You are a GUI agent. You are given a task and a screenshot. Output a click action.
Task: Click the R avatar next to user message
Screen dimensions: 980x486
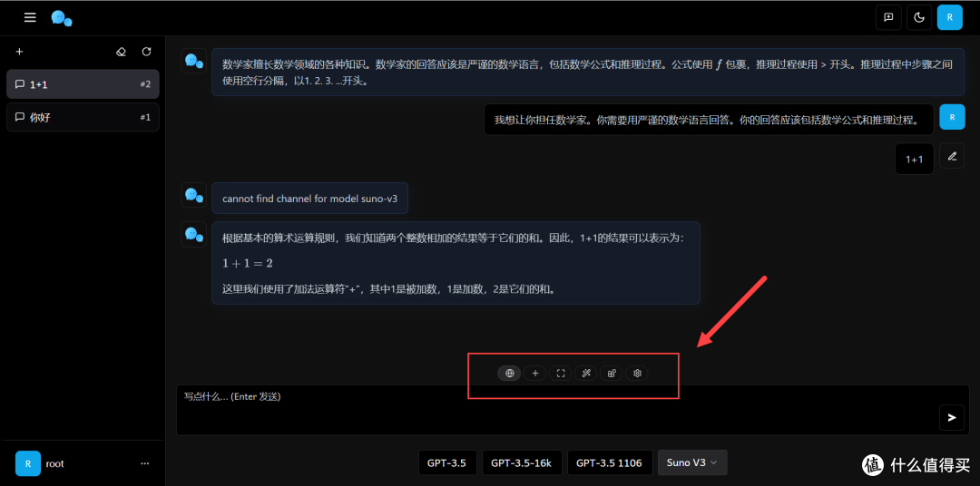coord(952,117)
